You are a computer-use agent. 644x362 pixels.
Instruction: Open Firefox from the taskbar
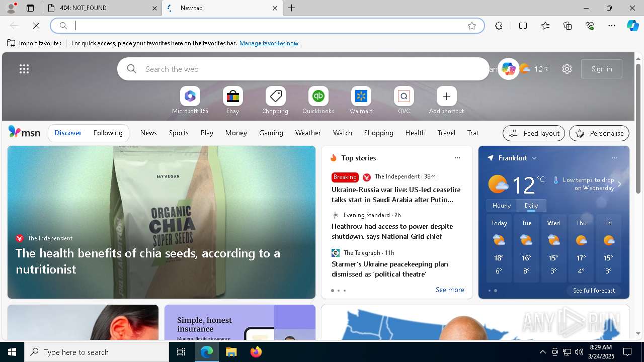click(256, 352)
